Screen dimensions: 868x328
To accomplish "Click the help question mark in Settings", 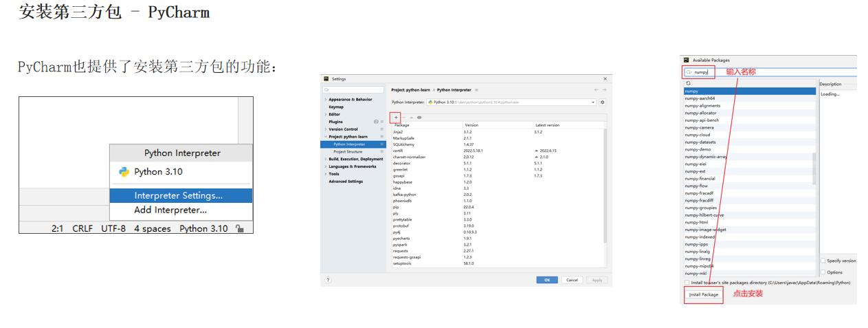I will (x=328, y=280).
